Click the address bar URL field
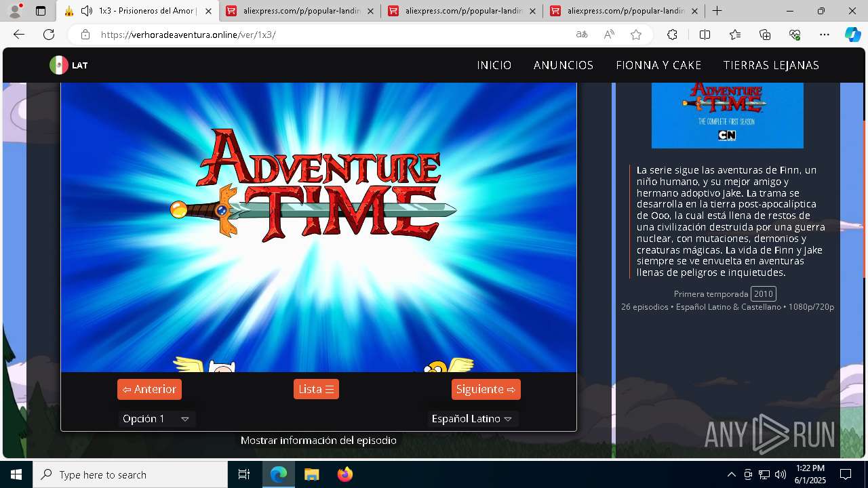 [x=332, y=35]
